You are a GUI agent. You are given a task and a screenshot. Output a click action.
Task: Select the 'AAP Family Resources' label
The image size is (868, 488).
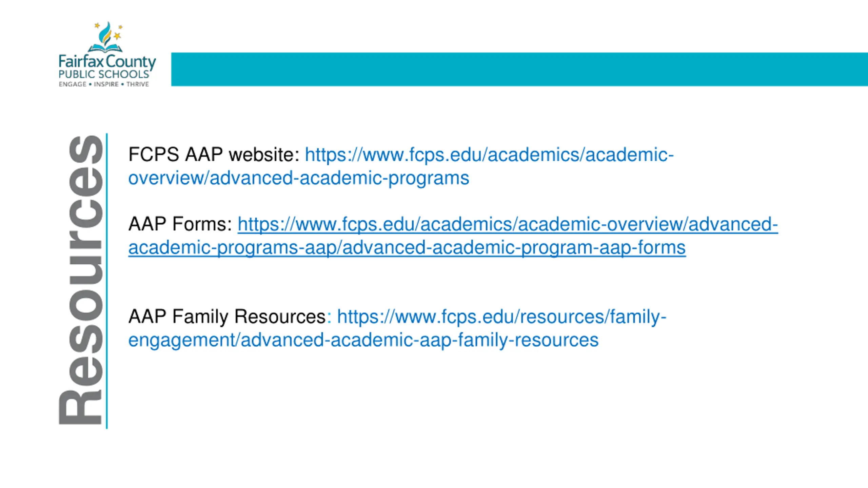tap(227, 317)
